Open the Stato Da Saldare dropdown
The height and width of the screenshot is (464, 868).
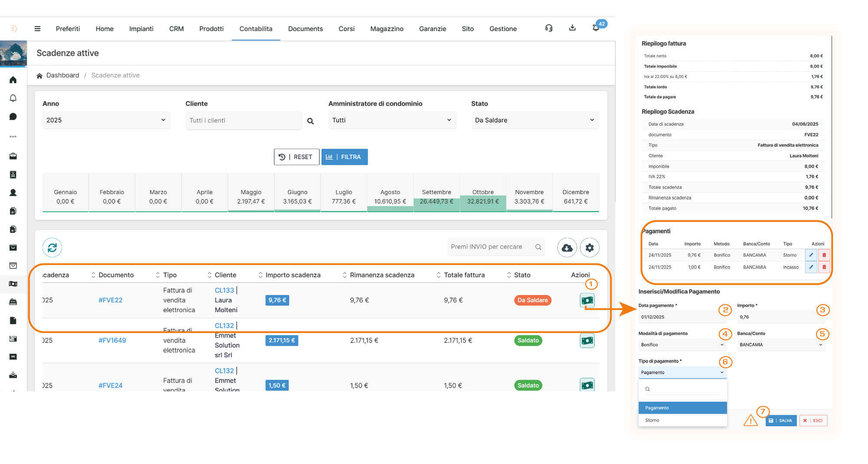(x=535, y=120)
